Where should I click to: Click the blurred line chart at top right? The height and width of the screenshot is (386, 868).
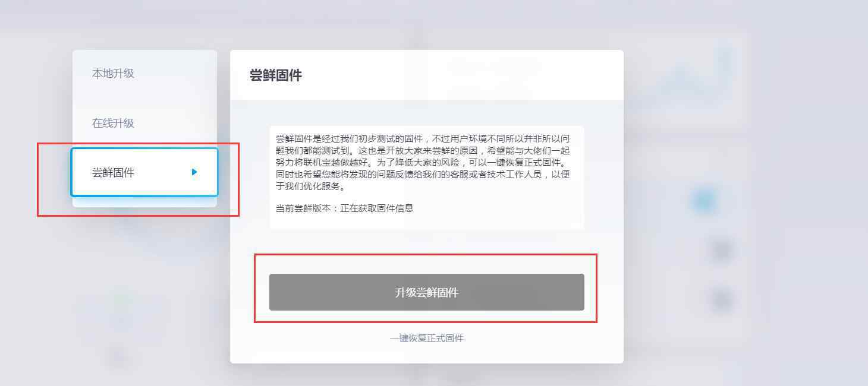(690, 77)
